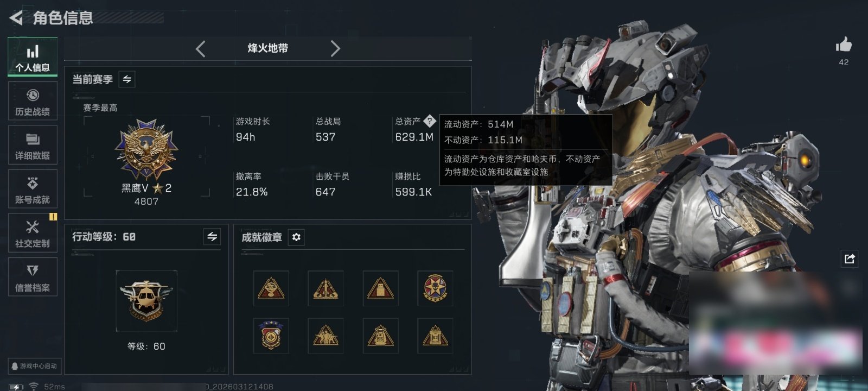Tap the thumbs-up like icon

point(844,45)
